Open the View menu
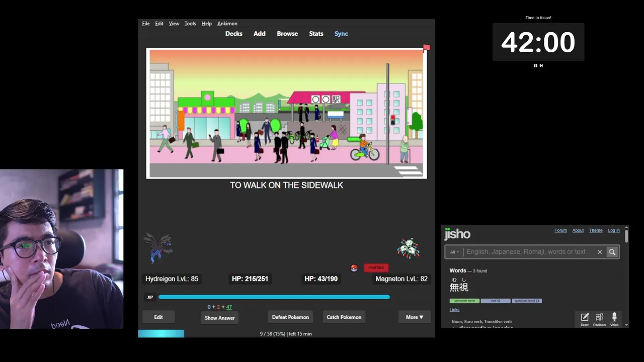Image resolution: width=644 pixels, height=362 pixels. point(174,24)
